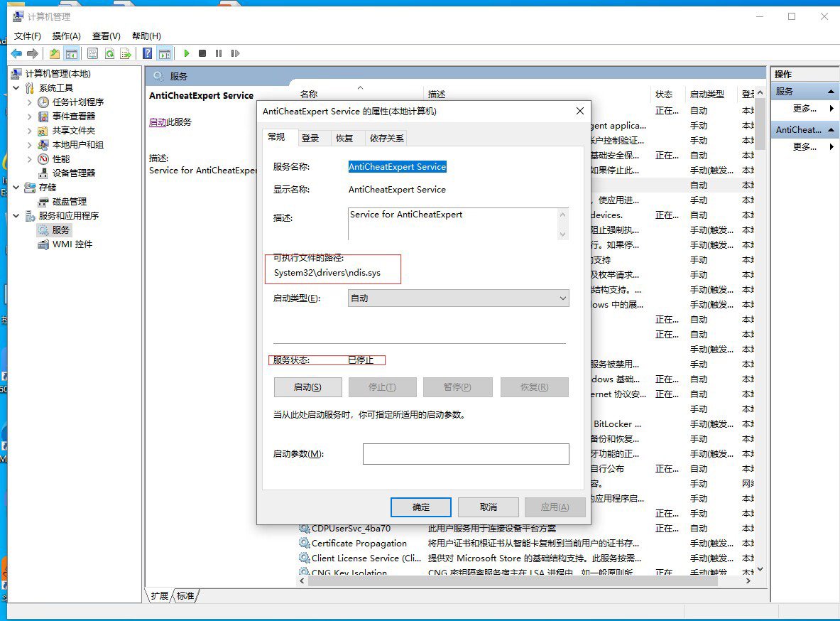
Task: Open the 查看(V) menu
Action: [x=106, y=36]
